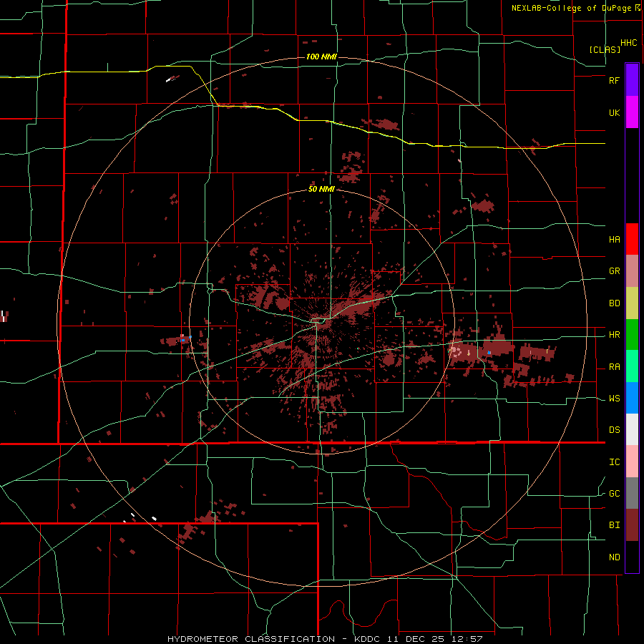Viewport: 644px width, 644px height.
Task: Click the ND legend label
Action: click(x=614, y=557)
